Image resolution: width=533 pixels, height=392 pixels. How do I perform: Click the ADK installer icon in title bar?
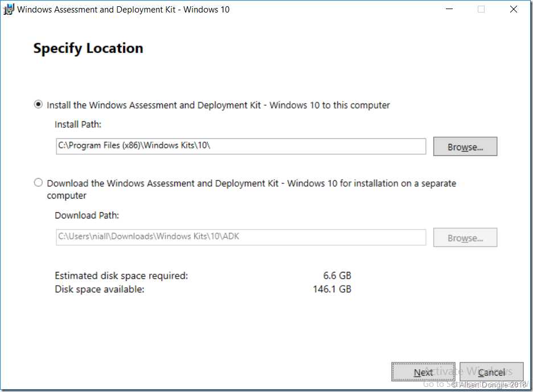(9, 9)
